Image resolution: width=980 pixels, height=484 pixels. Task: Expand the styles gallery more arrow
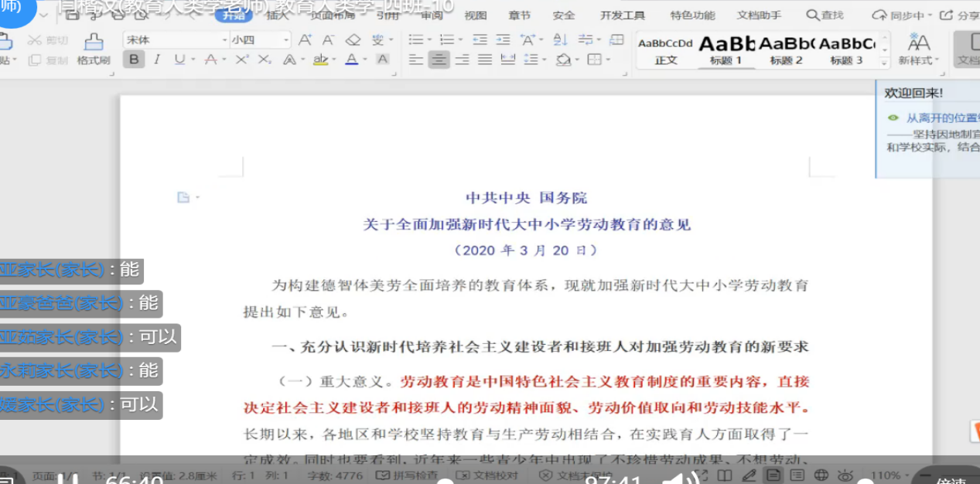click(885, 62)
